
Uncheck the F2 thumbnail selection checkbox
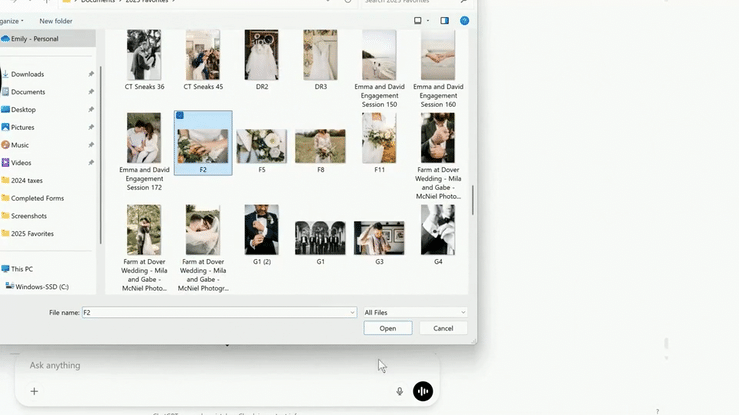pos(180,115)
